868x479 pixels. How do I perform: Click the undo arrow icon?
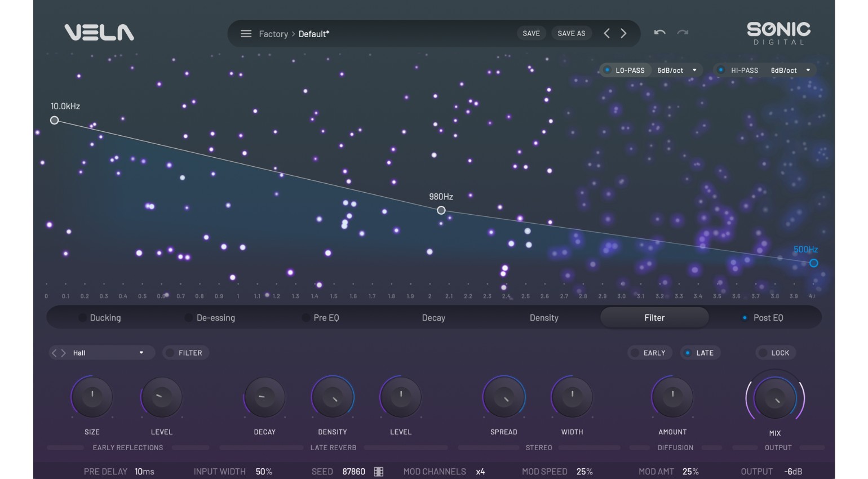coord(659,33)
